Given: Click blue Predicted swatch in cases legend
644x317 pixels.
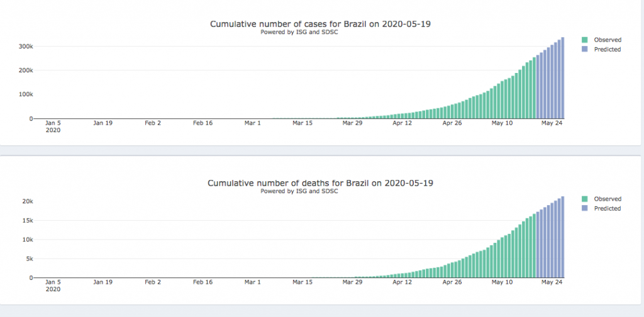Looking at the screenshot, I should click(586, 49).
